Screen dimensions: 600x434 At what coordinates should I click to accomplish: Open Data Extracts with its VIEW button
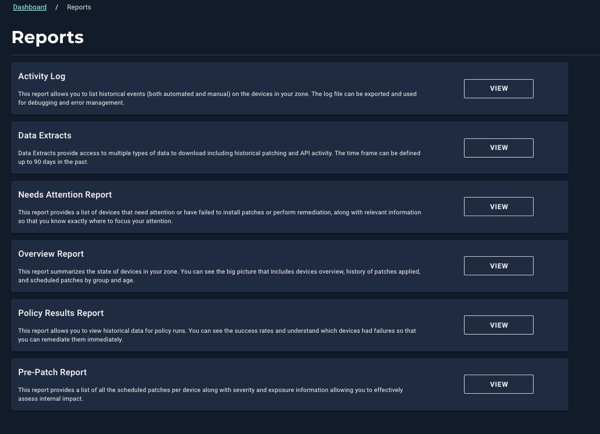499,148
